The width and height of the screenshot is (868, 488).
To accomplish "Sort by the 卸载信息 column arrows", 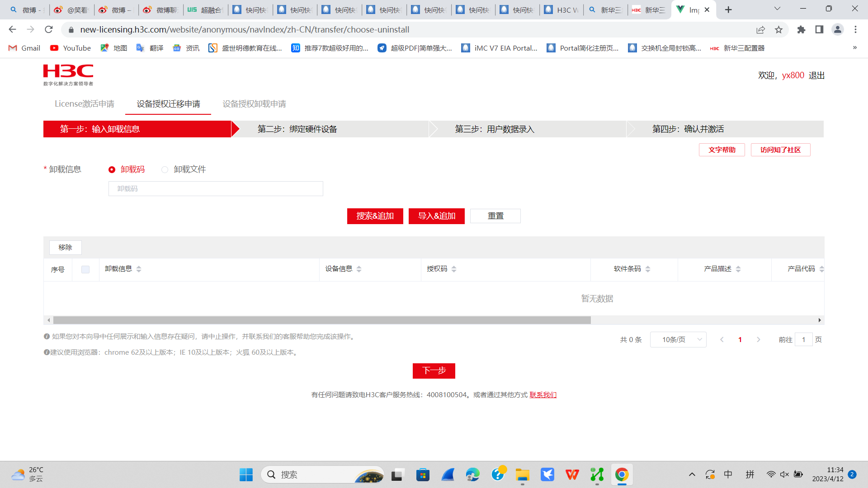I will [139, 269].
